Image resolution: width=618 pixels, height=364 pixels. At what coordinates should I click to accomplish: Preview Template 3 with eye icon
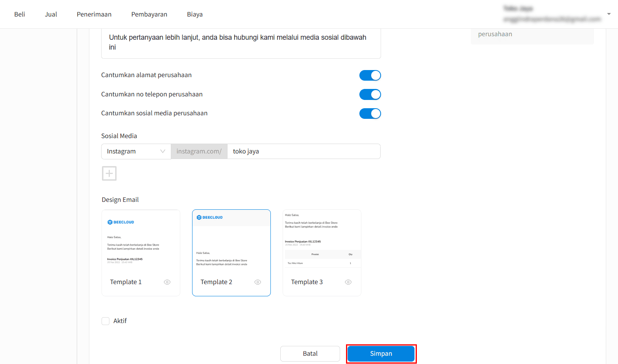click(x=348, y=282)
